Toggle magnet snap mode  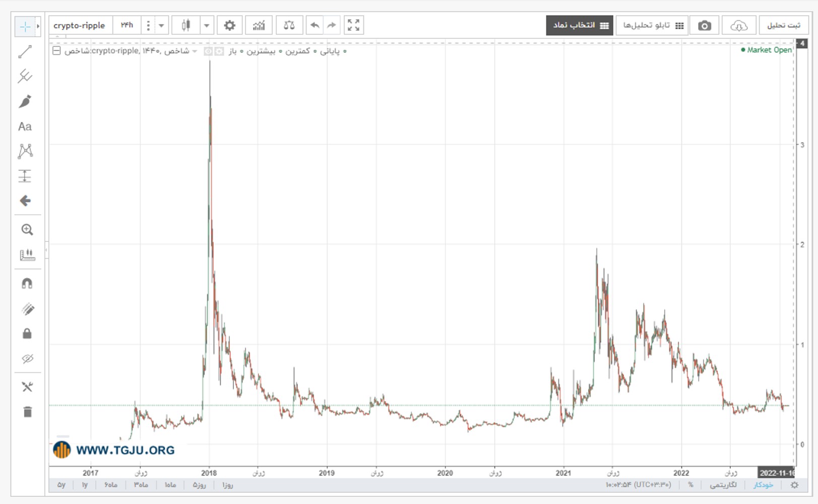click(27, 284)
